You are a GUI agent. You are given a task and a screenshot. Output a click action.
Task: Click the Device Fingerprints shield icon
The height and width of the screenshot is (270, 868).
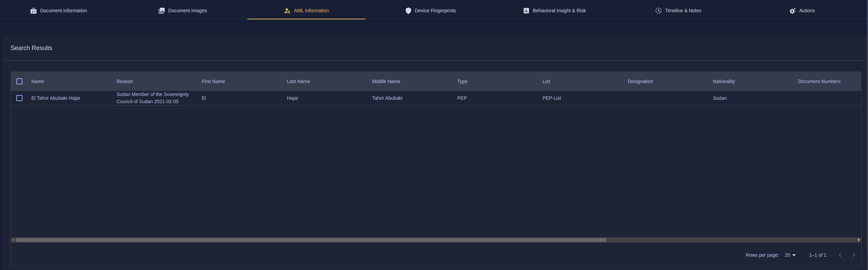pos(408,11)
